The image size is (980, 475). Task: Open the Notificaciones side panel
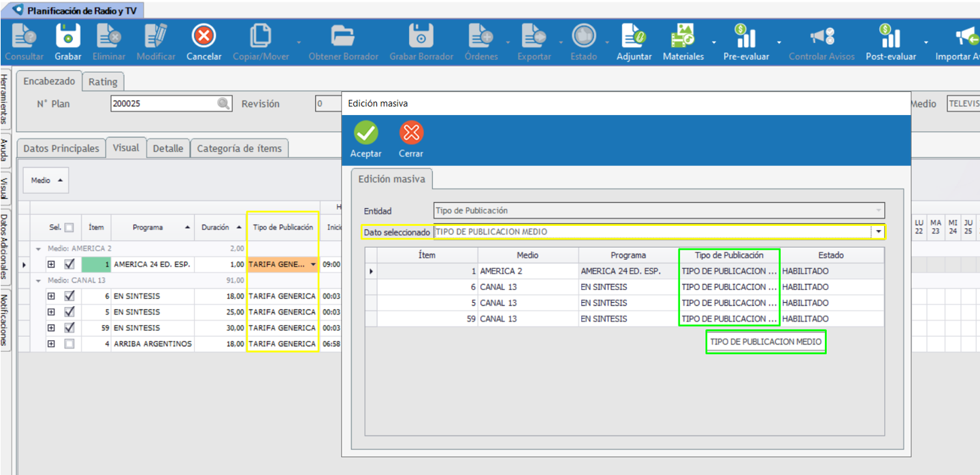click(x=5, y=319)
